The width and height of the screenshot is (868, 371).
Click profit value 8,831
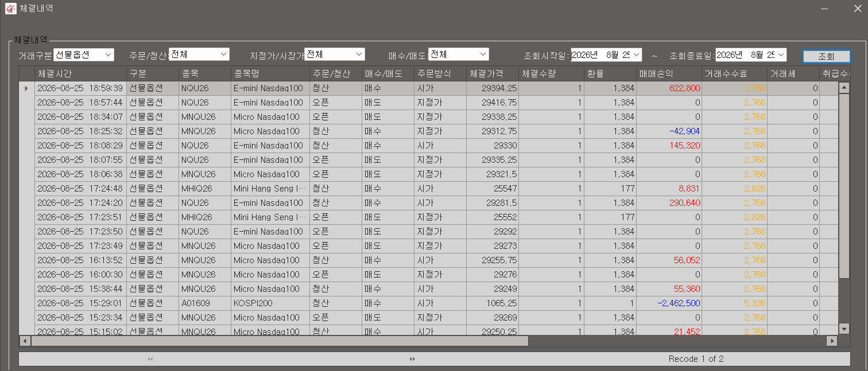[689, 189]
